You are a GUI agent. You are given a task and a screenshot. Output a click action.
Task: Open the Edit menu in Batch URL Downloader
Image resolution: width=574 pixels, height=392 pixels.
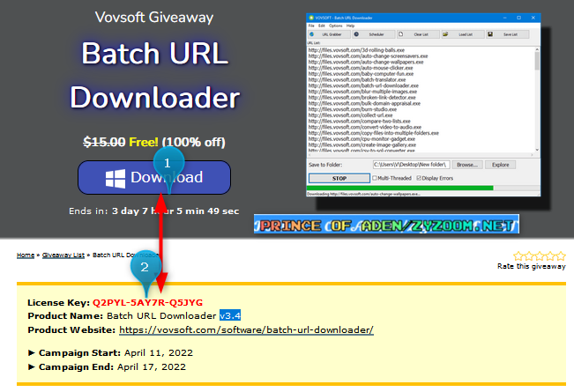322,26
